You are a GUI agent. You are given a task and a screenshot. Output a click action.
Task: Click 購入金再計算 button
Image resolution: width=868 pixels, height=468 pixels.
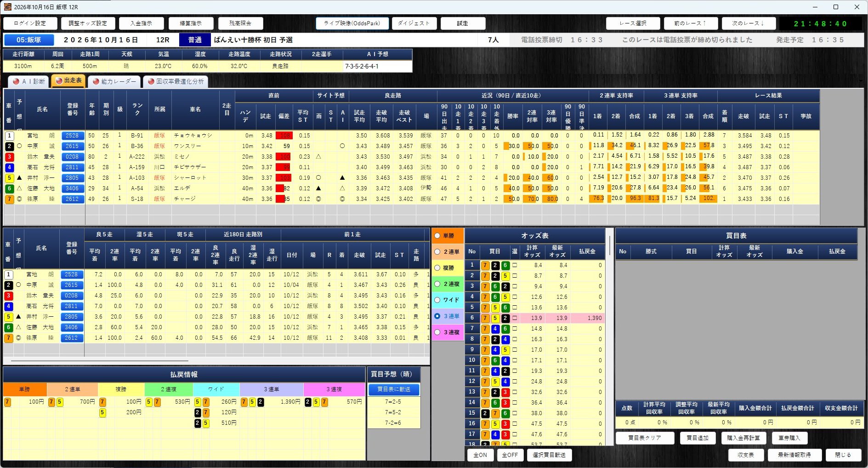(x=744, y=438)
